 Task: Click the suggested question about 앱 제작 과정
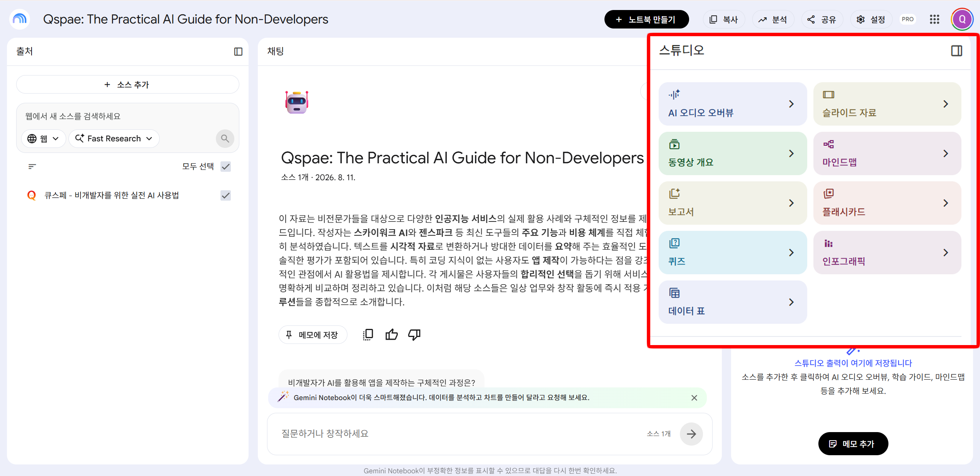coord(381,382)
